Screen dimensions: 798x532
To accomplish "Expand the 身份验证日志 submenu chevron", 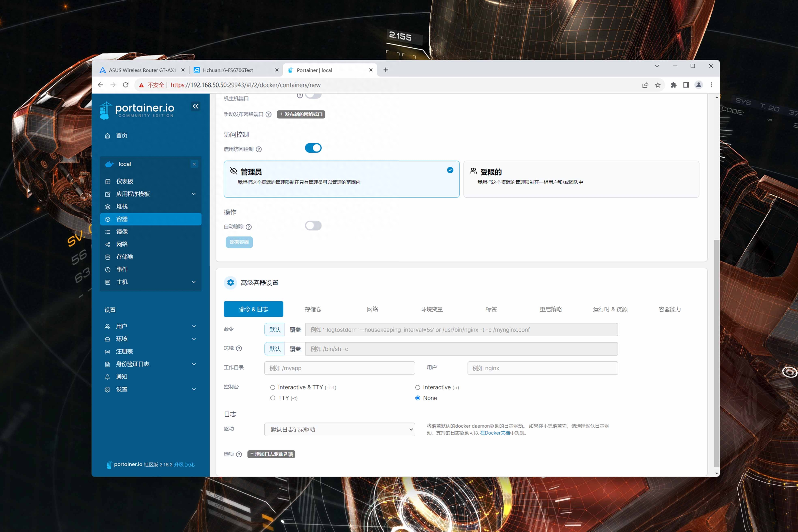I will 194,364.
